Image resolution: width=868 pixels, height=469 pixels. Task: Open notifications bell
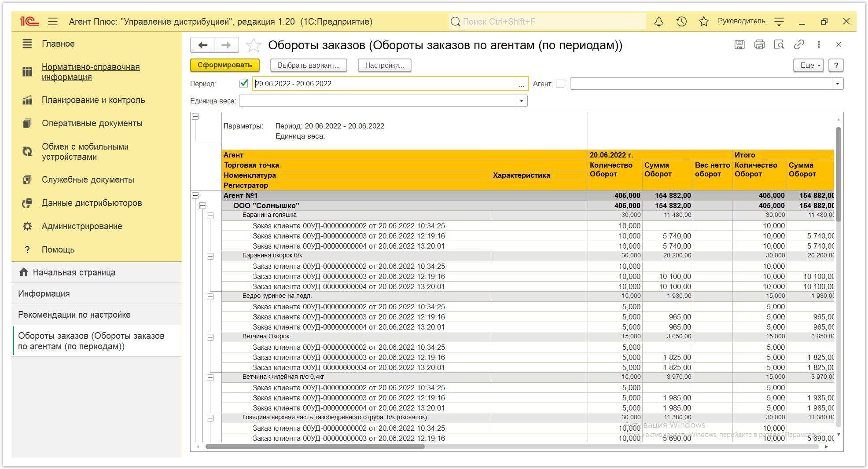pos(658,21)
